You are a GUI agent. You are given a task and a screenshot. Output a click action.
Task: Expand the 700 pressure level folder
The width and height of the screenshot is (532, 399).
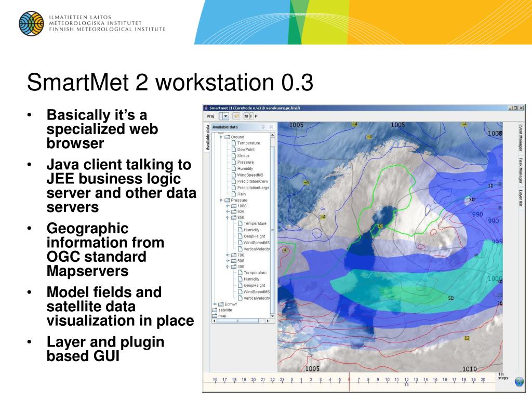(228, 255)
